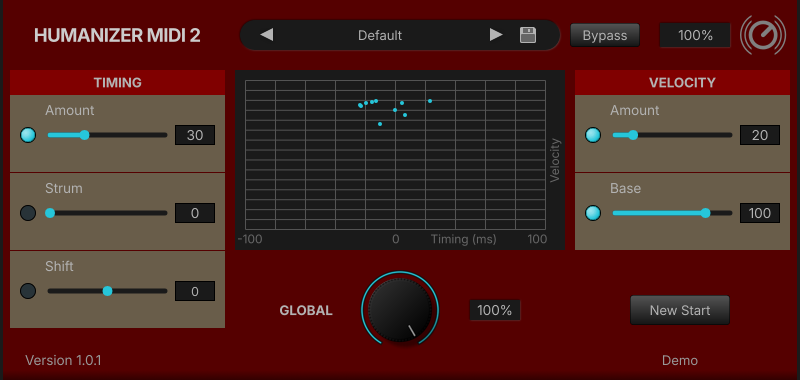Click the Shift slider handle

[108, 291]
